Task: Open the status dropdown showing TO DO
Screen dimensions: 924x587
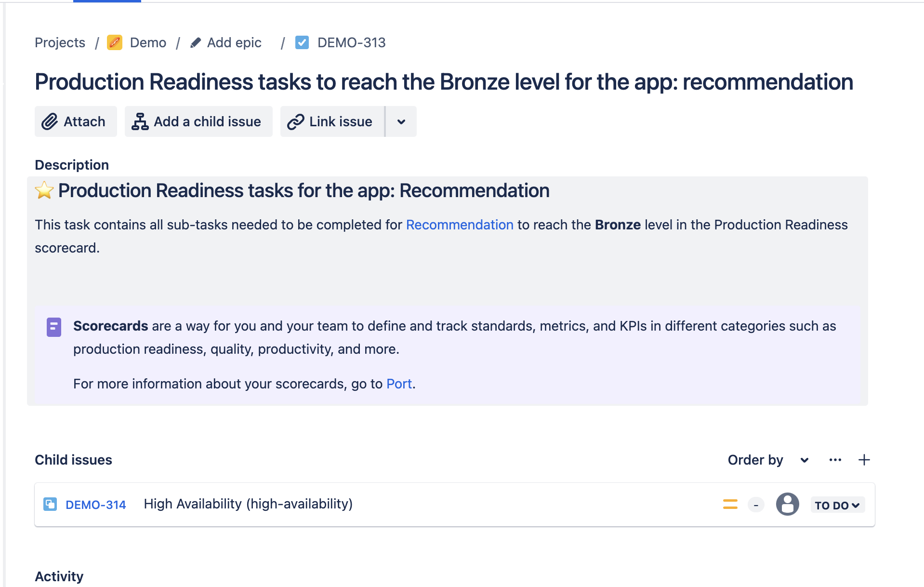Action: coord(837,505)
